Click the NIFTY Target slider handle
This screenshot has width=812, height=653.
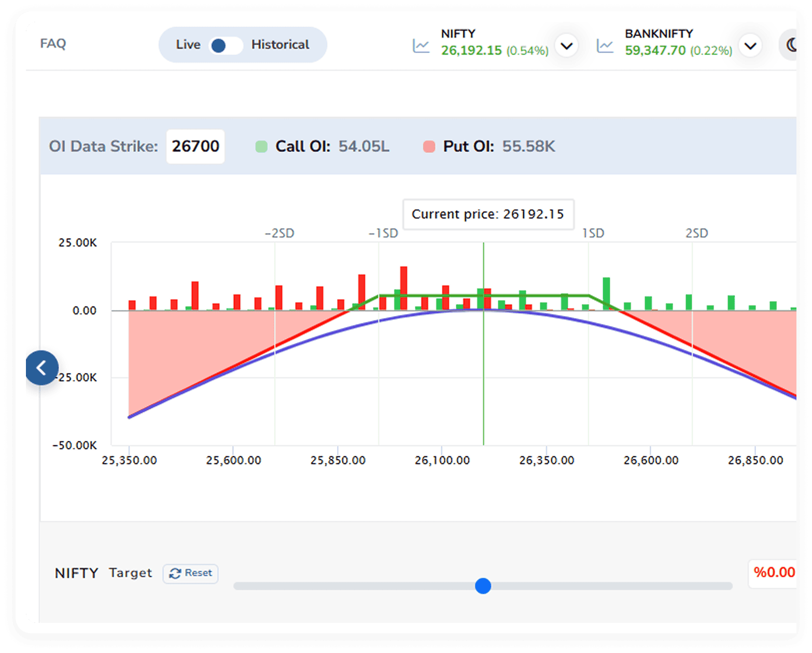(x=483, y=586)
